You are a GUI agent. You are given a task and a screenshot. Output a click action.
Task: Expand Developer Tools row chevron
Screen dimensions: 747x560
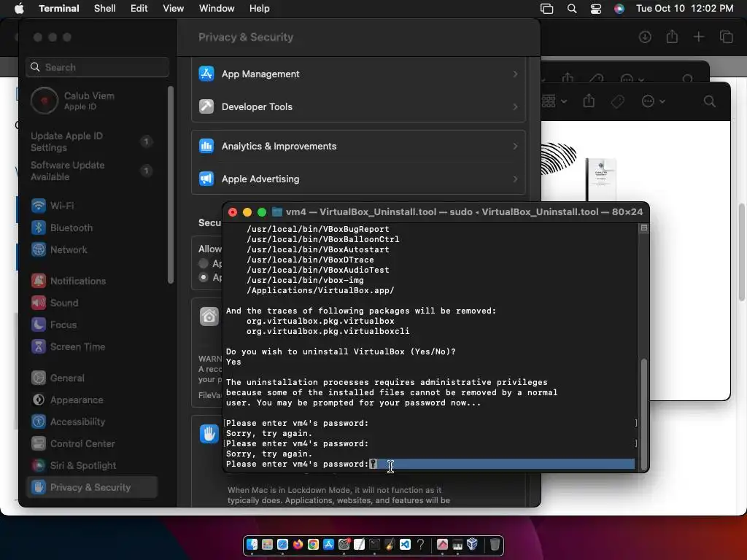click(515, 106)
